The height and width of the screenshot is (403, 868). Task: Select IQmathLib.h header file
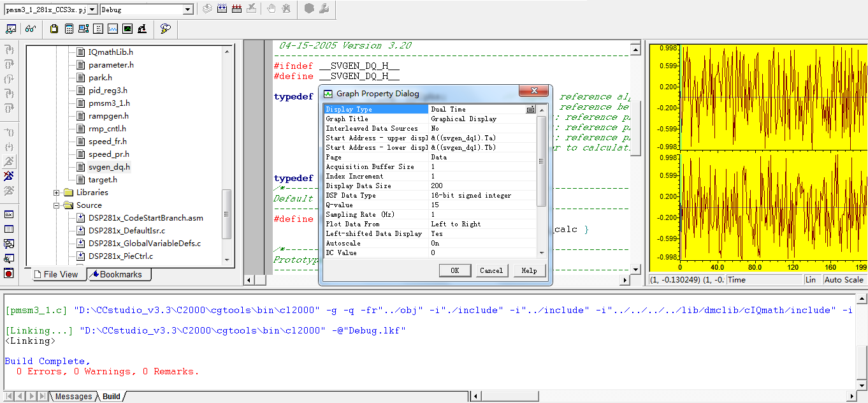tap(111, 52)
